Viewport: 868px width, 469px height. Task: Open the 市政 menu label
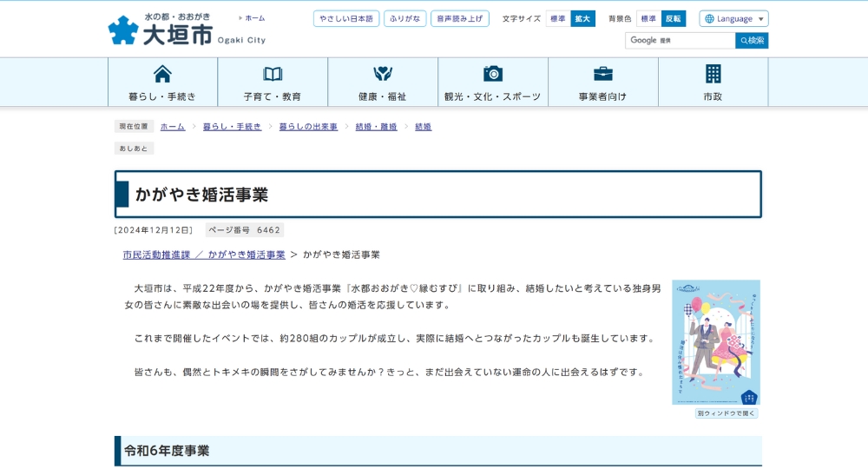coord(713,96)
